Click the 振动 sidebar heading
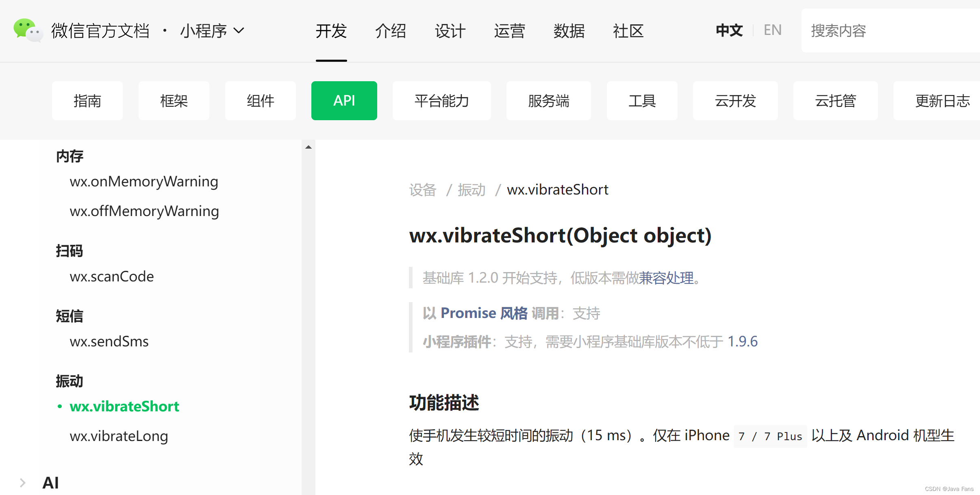Screen dimensions: 980x495 [70, 381]
